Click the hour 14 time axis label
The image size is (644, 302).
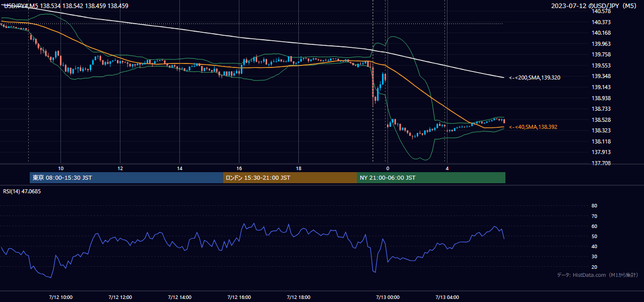pyautogui.click(x=179, y=168)
